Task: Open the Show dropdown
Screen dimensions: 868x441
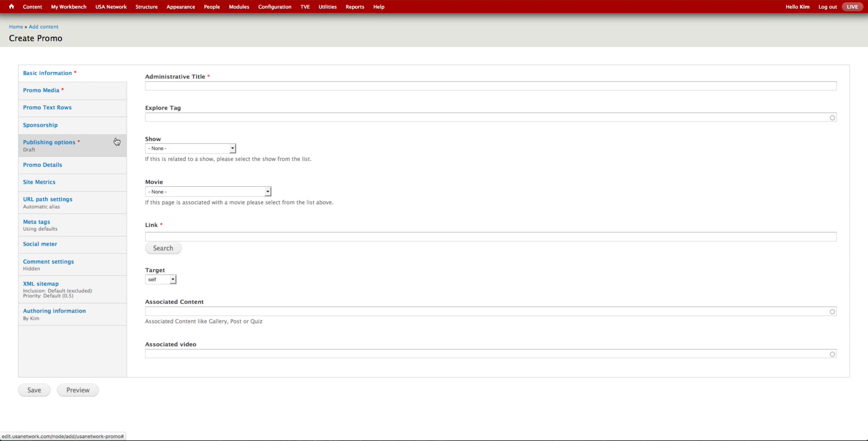Action: [190, 148]
